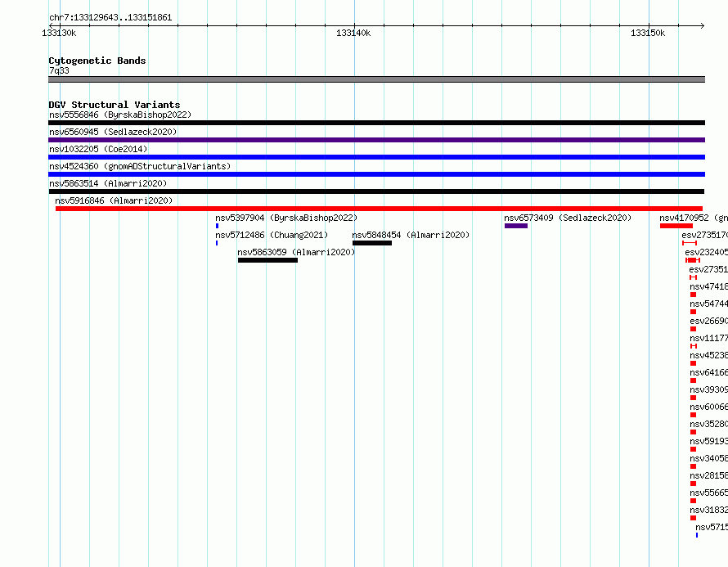Click the 133140k ruler label
This screenshot has height=567, width=728.
click(x=353, y=33)
